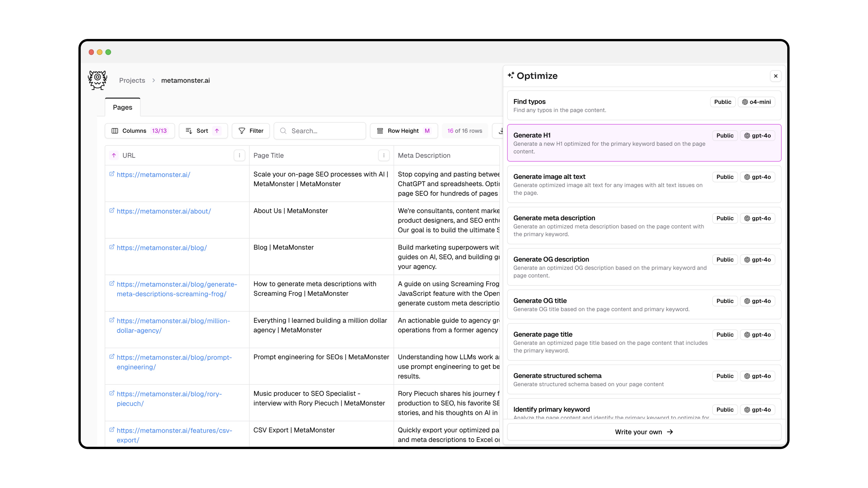868x488 pixels.
Task: Click gpt-4o badge on Generate meta description
Action: pos(757,219)
